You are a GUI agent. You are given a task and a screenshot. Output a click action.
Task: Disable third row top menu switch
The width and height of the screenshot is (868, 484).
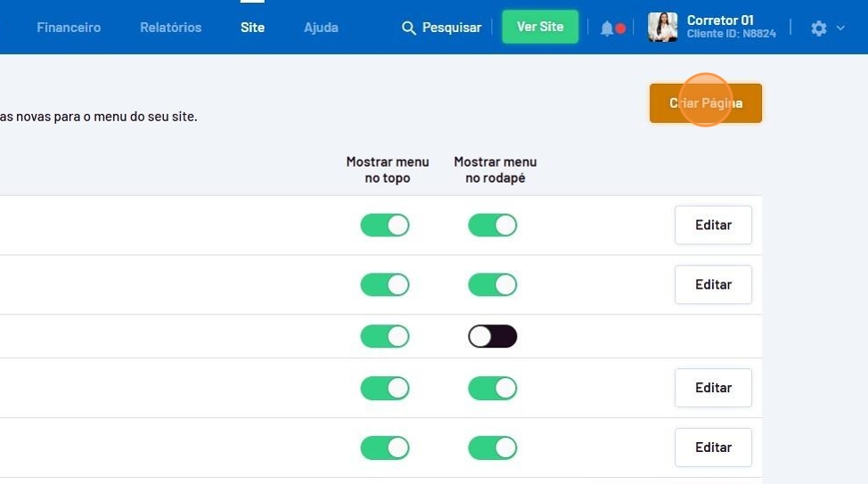385,336
